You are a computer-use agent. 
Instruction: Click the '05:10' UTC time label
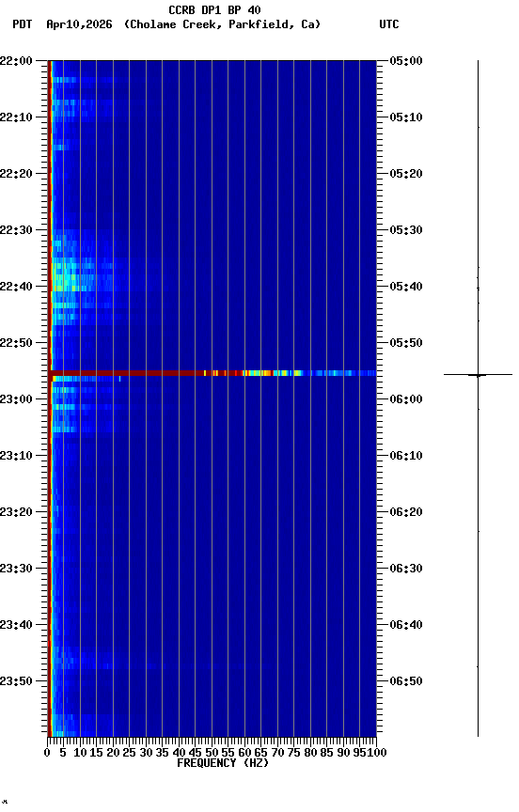[406, 117]
